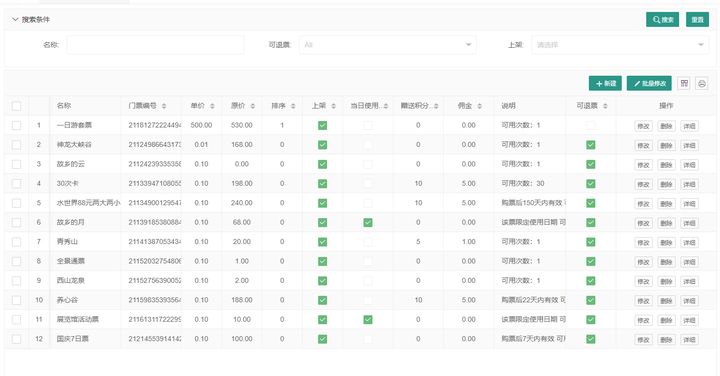Toggle 上架 checkbox for 全景通票
Image resolution: width=720 pixels, height=376 pixels.
click(x=323, y=261)
